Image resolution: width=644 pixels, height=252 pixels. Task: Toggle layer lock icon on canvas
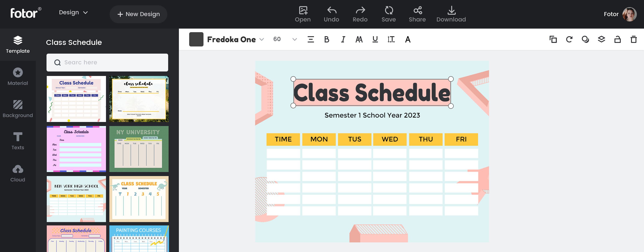click(x=618, y=39)
